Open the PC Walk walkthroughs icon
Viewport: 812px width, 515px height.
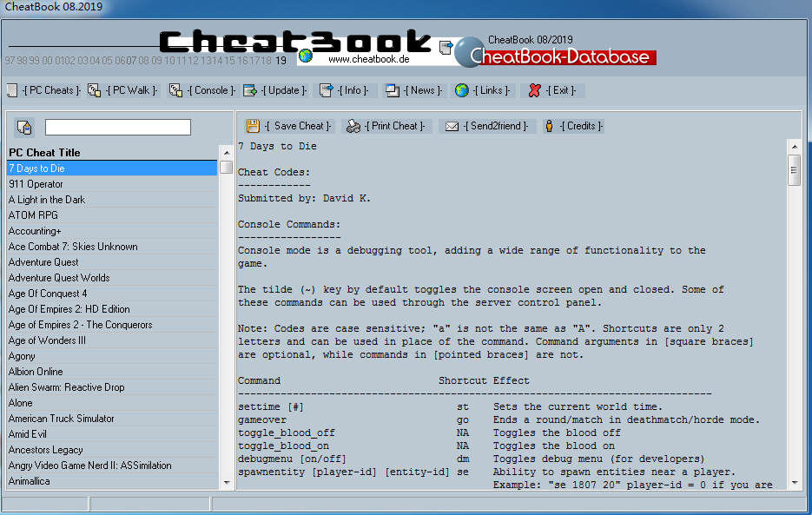point(94,90)
